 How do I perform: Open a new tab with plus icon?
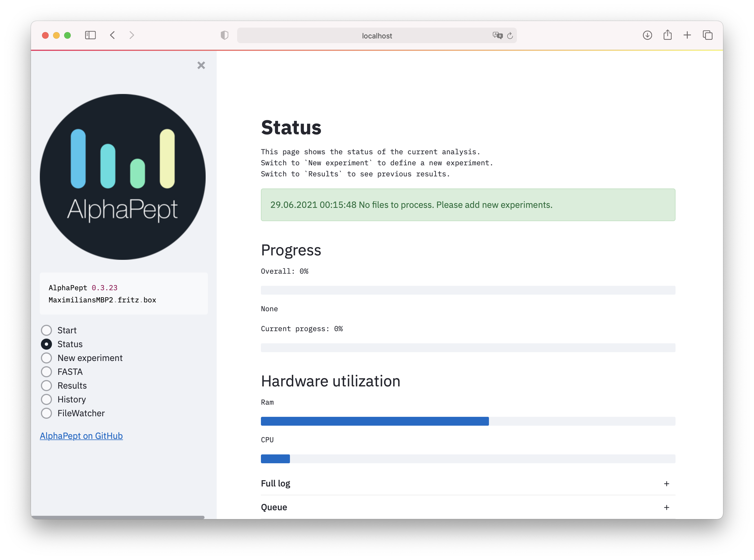tap(687, 35)
